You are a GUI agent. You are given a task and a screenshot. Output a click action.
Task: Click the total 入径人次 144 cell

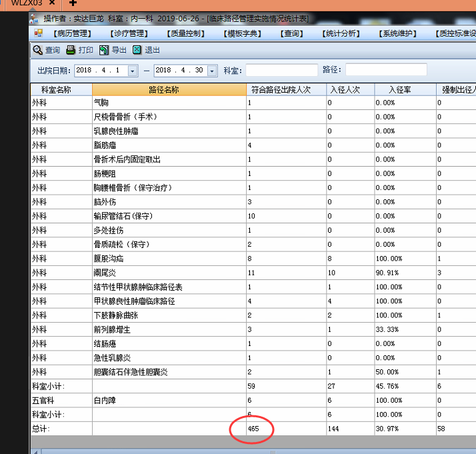tap(350, 429)
